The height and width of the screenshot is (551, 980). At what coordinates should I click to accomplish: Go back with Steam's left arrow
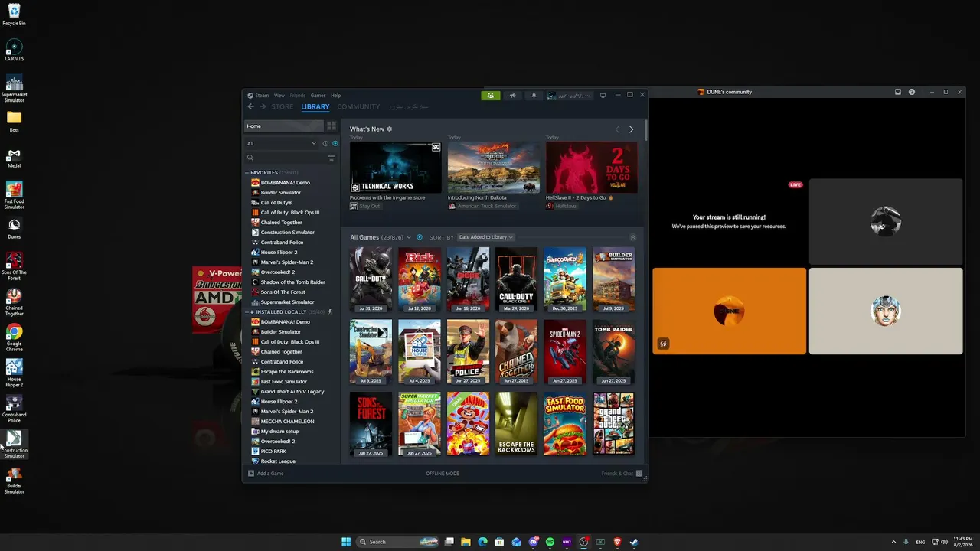250,106
